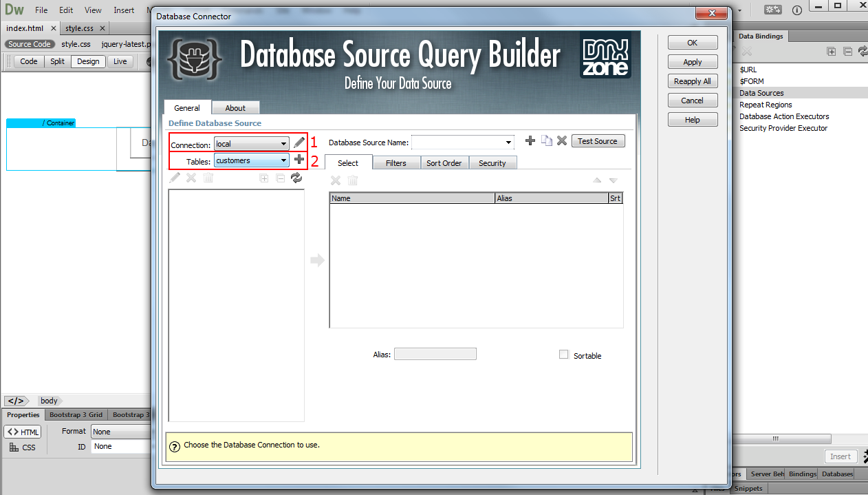
Task: Switch to Live view
Action: pos(120,61)
